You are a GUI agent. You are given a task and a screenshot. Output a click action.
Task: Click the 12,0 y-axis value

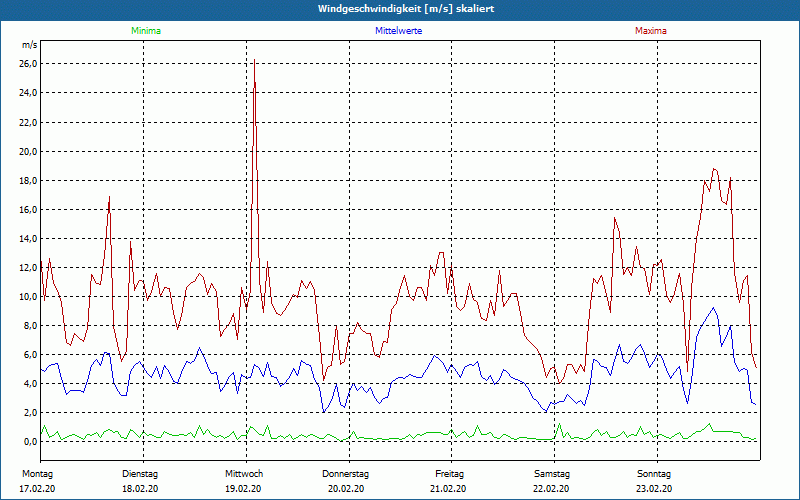pyautogui.click(x=29, y=268)
